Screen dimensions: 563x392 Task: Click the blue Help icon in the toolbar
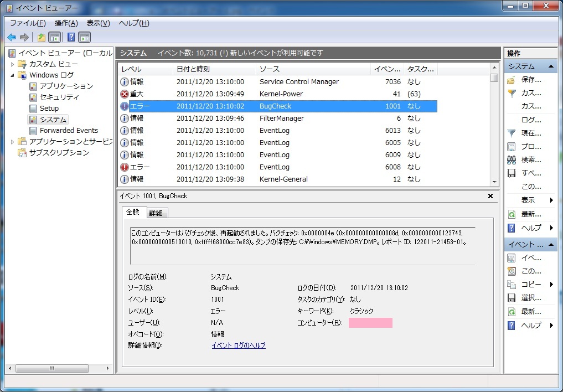[x=71, y=38]
